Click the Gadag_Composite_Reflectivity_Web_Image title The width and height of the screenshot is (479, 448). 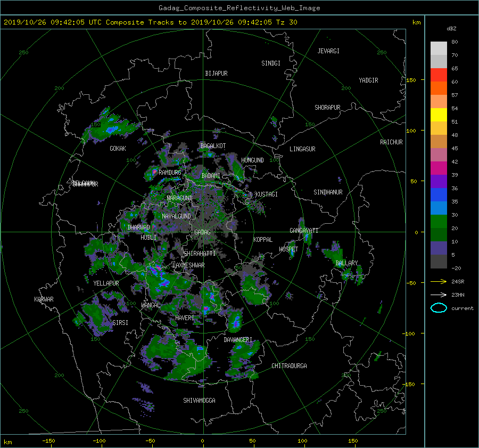point(239,8)
